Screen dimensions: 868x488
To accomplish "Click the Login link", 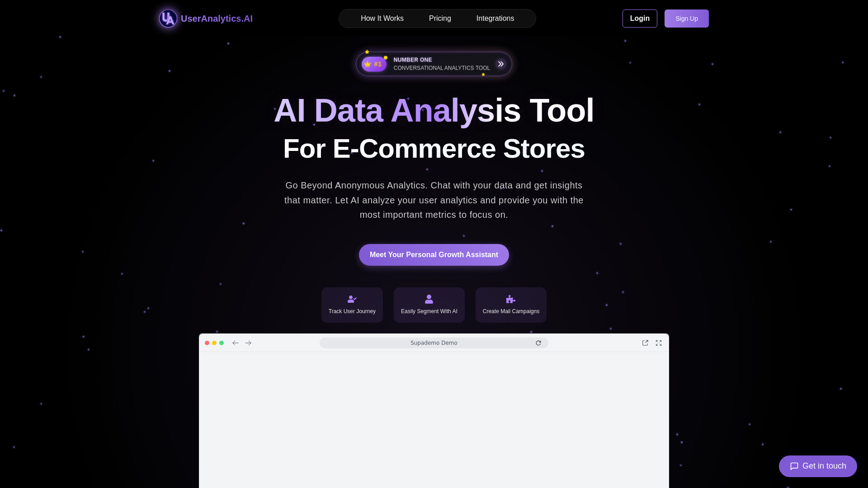I will pos(639,19).
